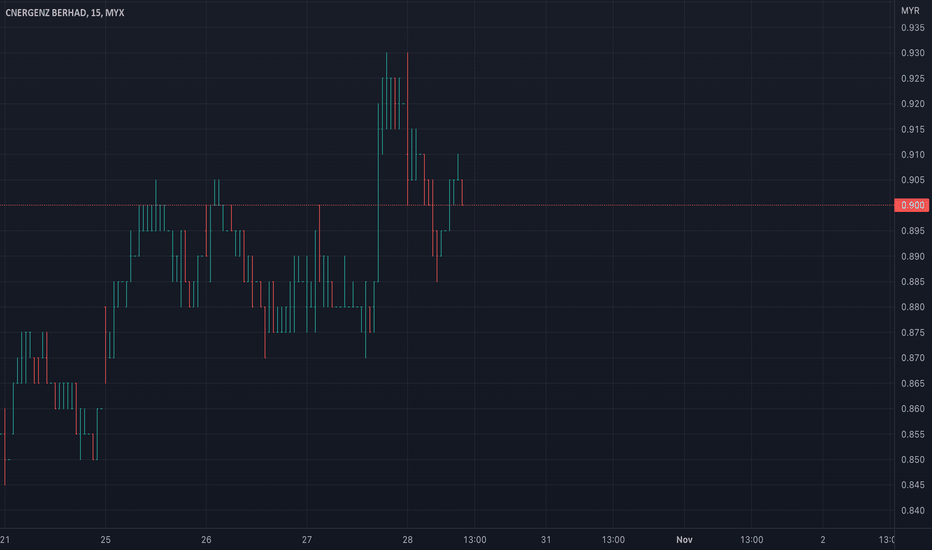The image size is (932, 550).
Task: Click the 0.895 price axis label
Action: point(912,231)
